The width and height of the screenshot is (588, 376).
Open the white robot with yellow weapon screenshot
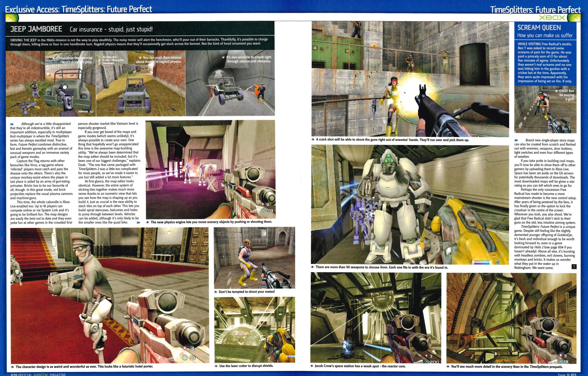click(x=410, y=205)
